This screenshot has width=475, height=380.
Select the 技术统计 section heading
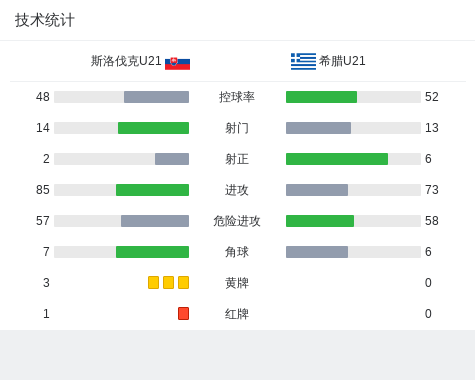pyautogui.click(x=45, y=20)
